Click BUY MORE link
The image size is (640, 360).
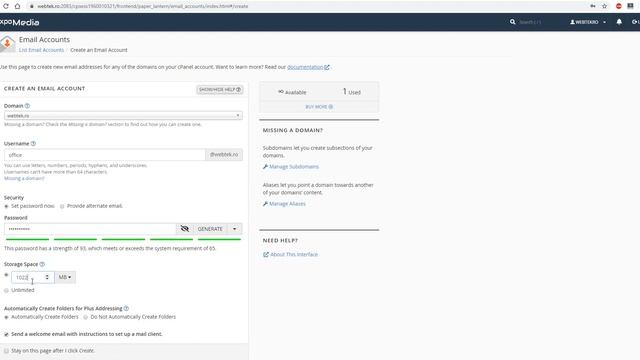point(319,107)
